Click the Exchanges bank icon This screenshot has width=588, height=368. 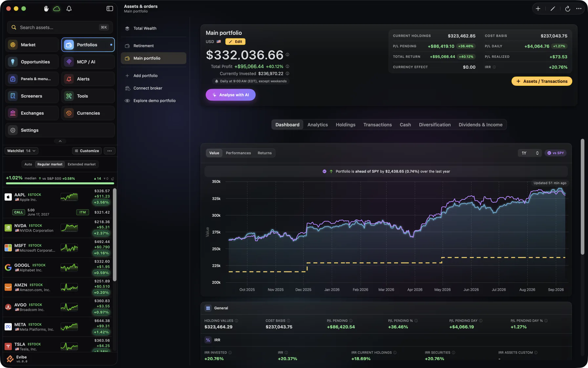13,113
